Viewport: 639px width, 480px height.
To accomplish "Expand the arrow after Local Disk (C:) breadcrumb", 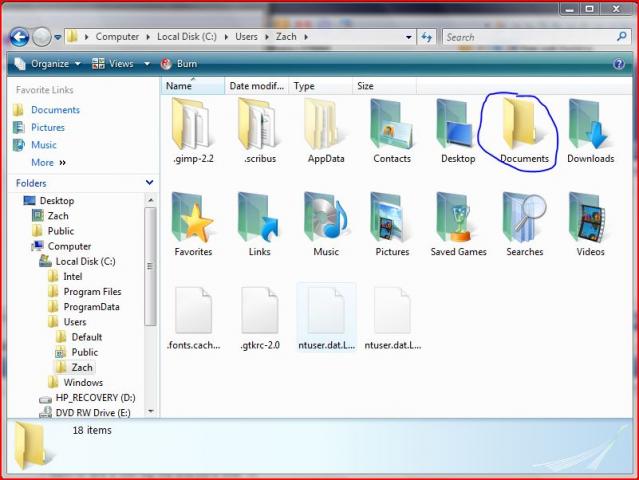I will tap(226, 37).
